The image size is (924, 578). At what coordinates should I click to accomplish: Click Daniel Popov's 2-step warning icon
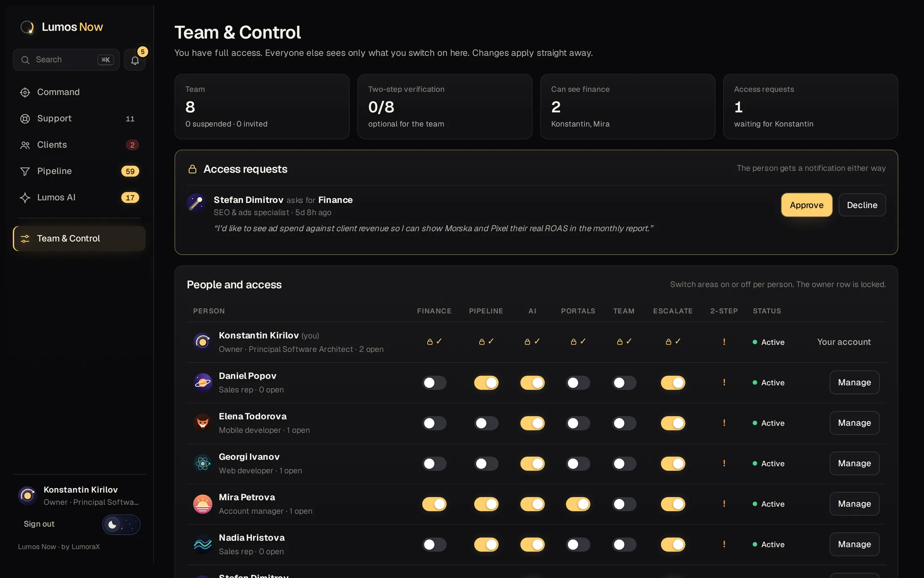pyautogui.click(x=724, y=382)
